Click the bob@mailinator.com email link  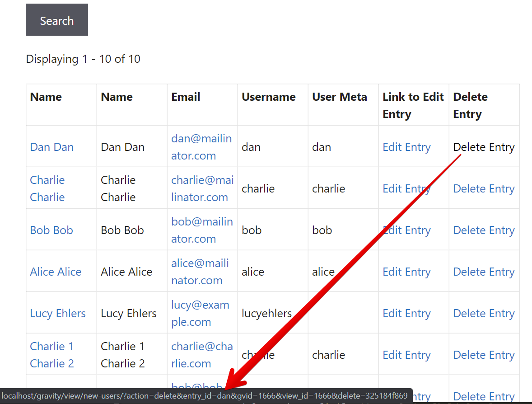click(x=202, y=230)
